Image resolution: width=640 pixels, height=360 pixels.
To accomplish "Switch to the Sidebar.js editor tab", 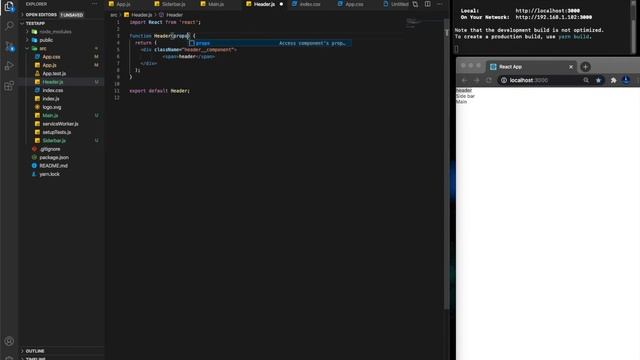I will 173,4.
